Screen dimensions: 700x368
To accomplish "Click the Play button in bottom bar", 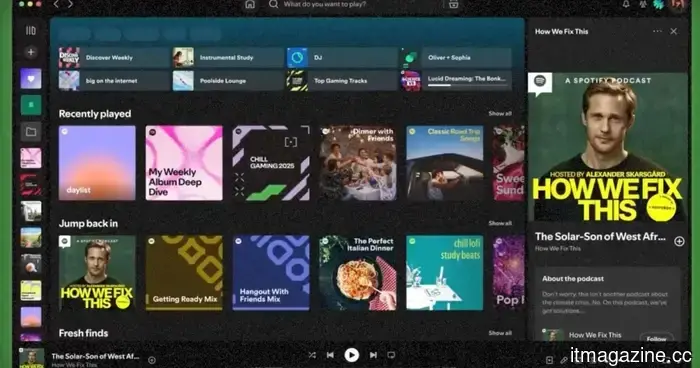I will 352,355.
